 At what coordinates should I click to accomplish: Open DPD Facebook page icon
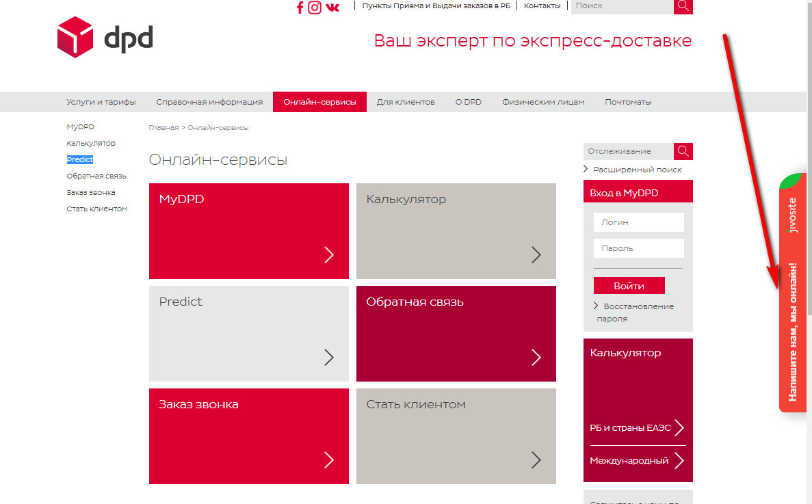coord(300,8)
